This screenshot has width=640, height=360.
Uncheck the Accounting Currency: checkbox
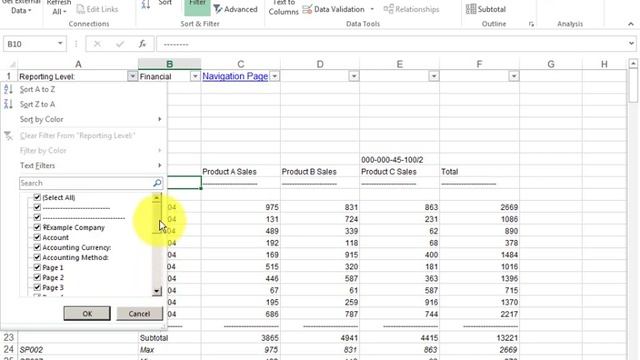pos(37,247)
